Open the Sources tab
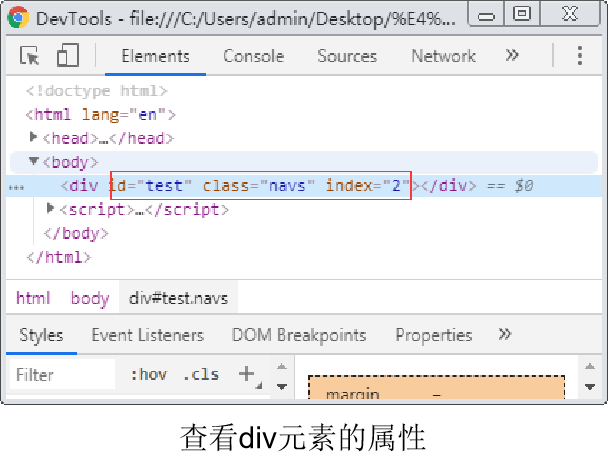This screenshot has width=609, height=469. 347,56
